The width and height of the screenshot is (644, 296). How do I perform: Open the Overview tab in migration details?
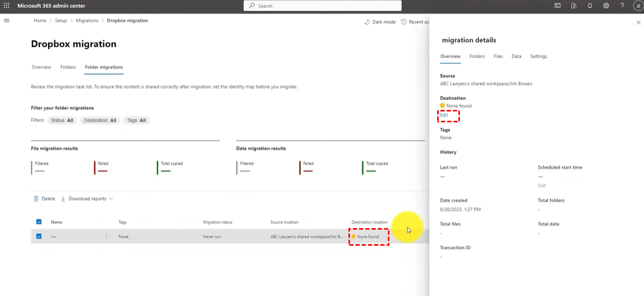tap(451, 56)
